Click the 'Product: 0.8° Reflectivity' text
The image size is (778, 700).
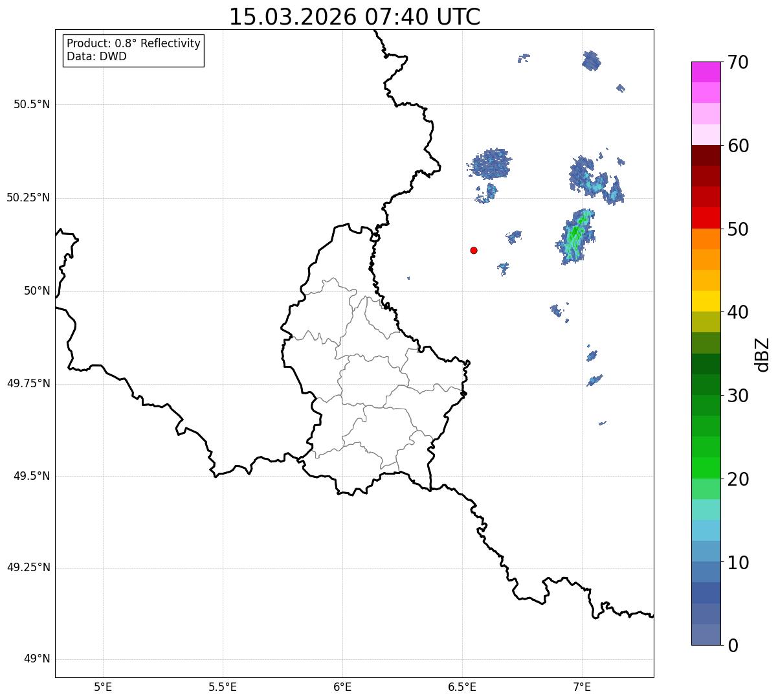pyautogui.click(x=134, y=43)
